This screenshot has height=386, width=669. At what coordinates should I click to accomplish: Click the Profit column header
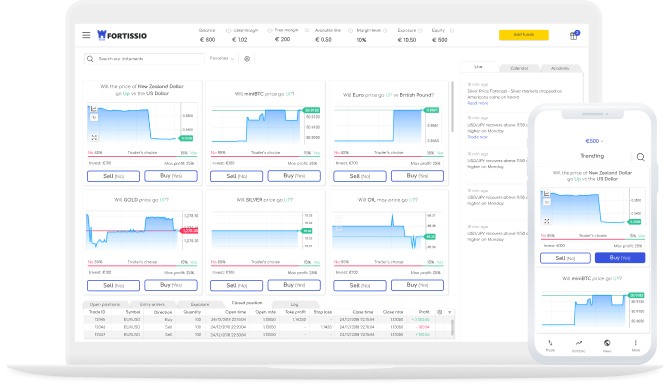click(x=424, y=312)
